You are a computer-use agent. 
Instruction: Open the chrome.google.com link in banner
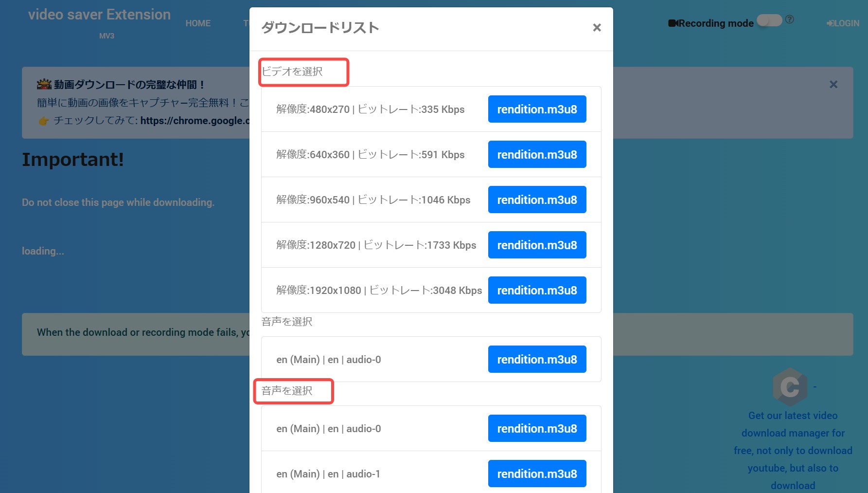(x=195, y=121)
